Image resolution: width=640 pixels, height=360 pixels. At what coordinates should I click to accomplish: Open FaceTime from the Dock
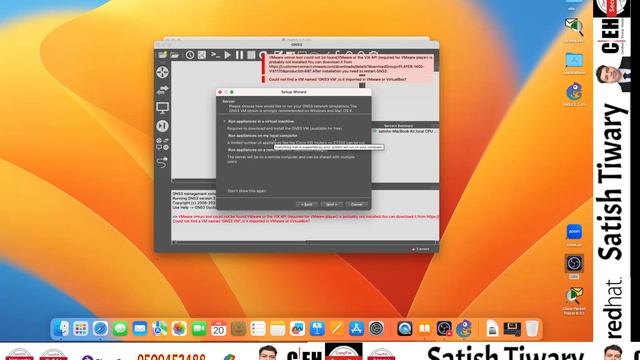point(199,329)
